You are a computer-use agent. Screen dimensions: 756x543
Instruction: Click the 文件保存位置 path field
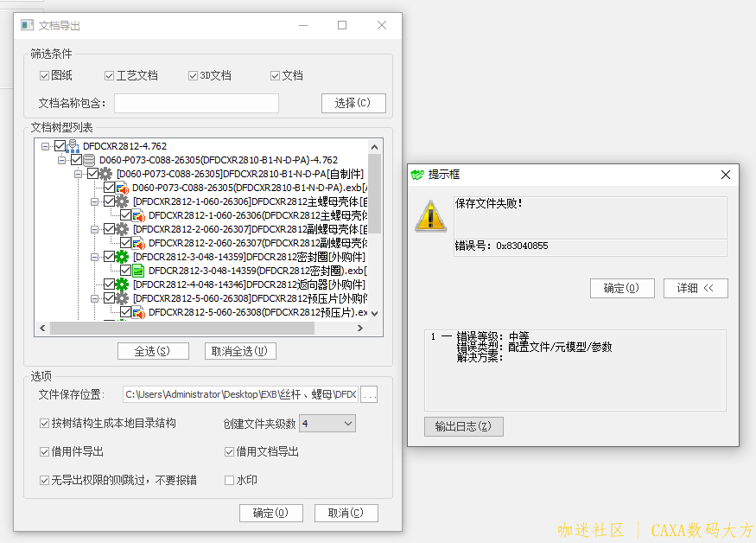pyautogui.click(x=240, y=395)
